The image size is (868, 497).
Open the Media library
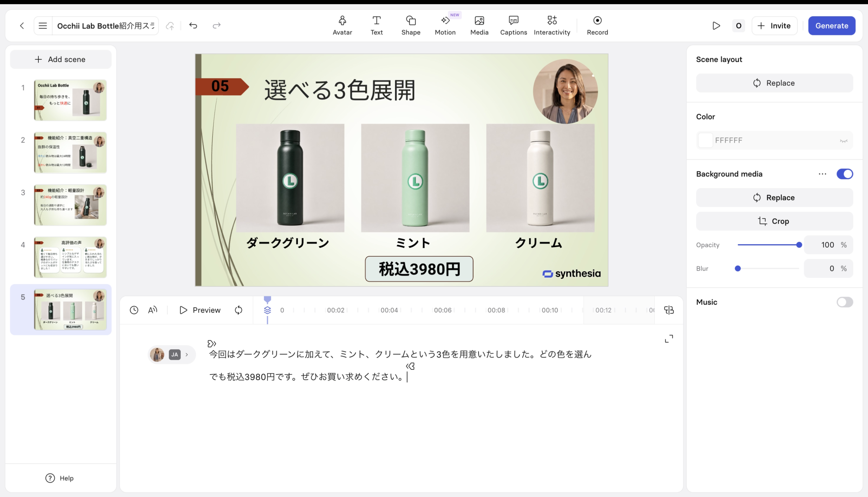pyautogui.click(x=479, y=26)
